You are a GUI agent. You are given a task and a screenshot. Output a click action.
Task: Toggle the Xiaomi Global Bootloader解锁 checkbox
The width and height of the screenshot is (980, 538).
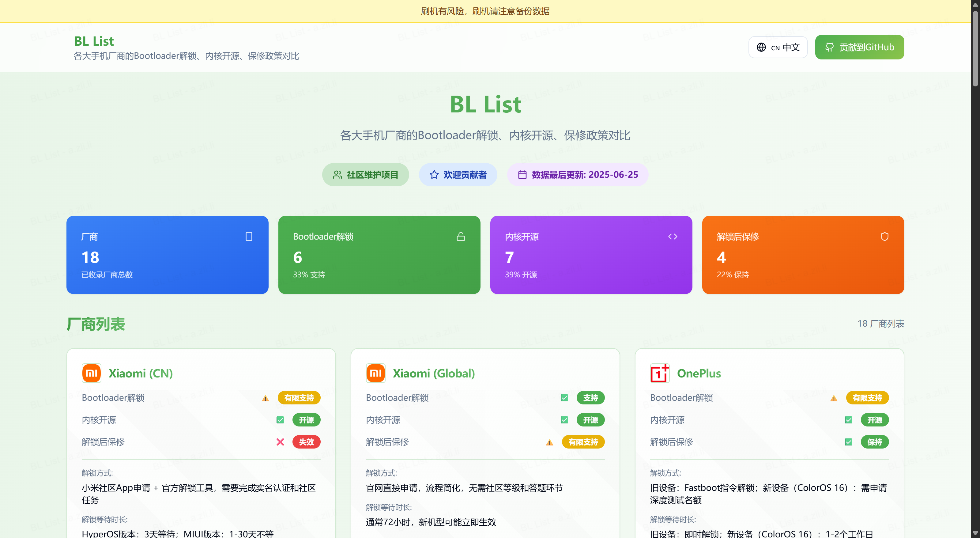[x=564, y=398]
